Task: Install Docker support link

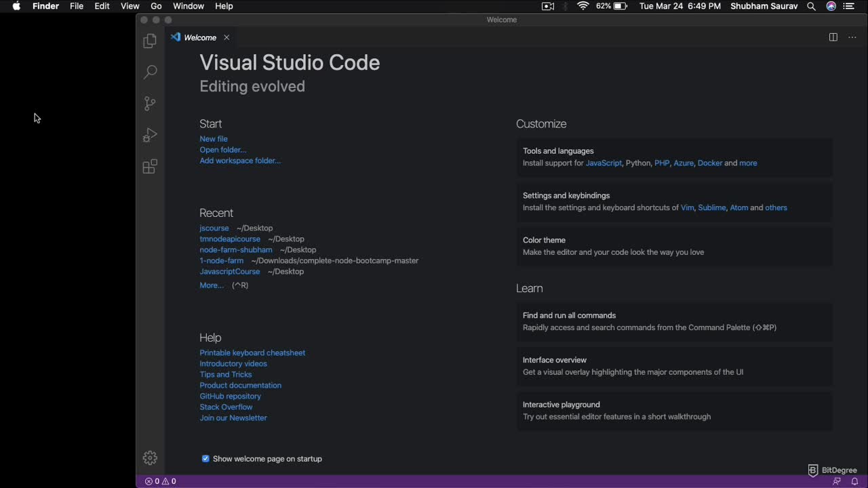Action: click(710, 163)
